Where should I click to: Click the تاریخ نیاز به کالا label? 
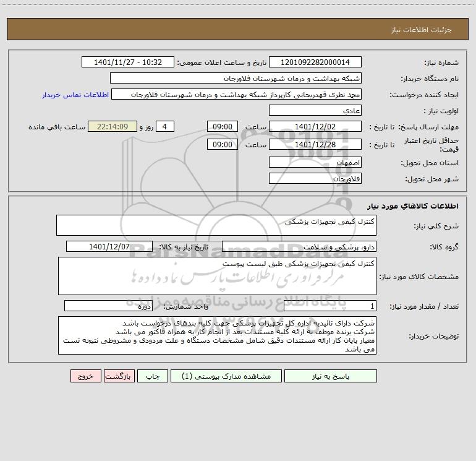point(184,248)
